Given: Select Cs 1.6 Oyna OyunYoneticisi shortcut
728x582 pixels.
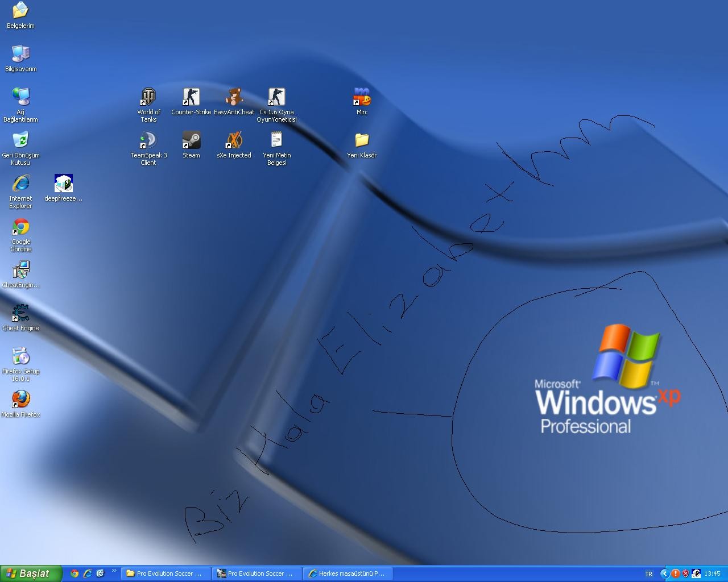Looking at the screenshot, I should 276,97.
